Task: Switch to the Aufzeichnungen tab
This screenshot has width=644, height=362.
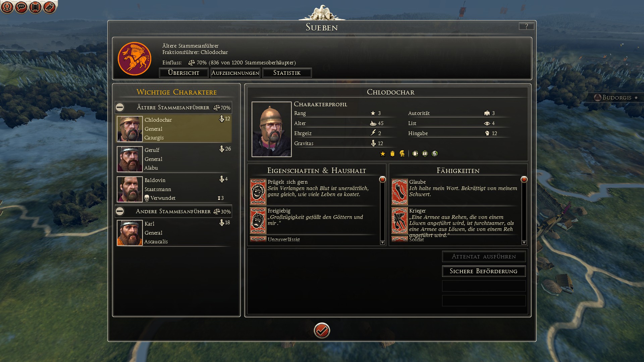Action: tap(235, 73)
